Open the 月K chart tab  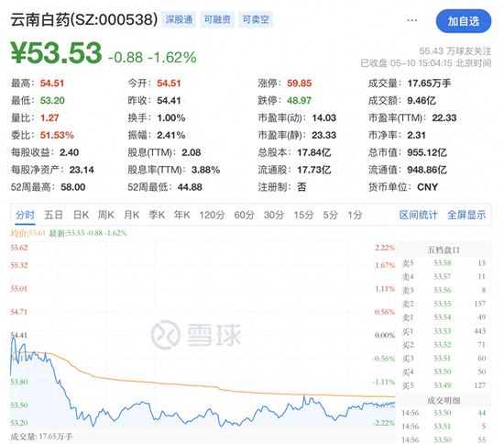pyautogui.click(x=131, y=215)
